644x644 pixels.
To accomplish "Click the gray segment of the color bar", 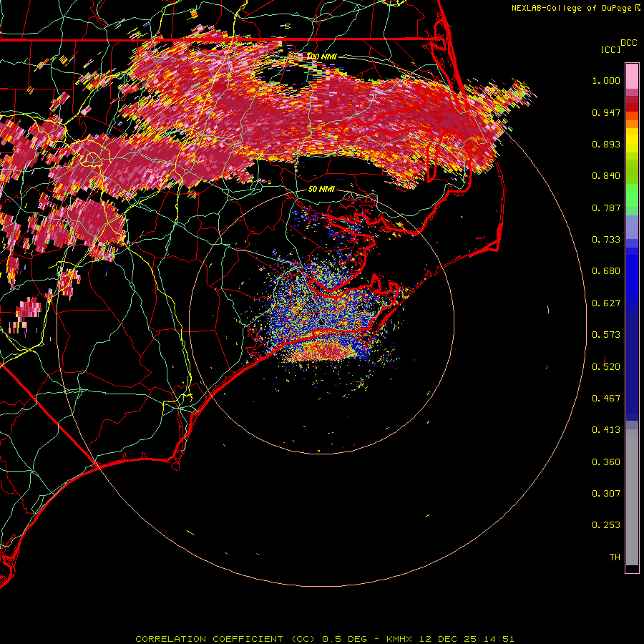I will tap(632, 497).
